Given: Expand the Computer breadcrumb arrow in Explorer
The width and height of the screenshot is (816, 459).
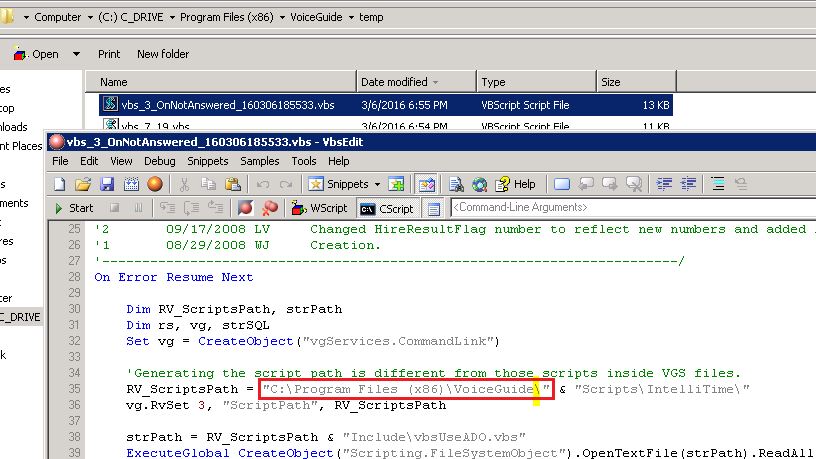Looking at the screenshot, I should (90, 18).
